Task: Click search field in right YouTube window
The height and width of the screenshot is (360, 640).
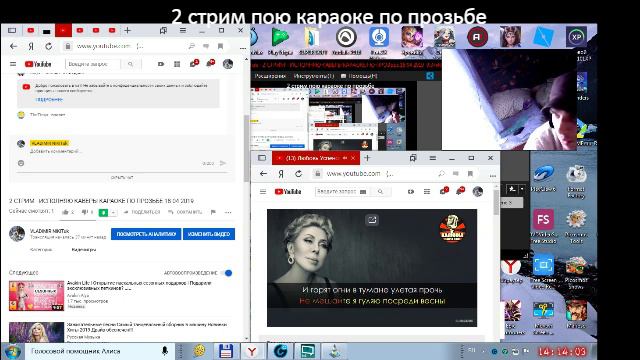Action: 337,191
